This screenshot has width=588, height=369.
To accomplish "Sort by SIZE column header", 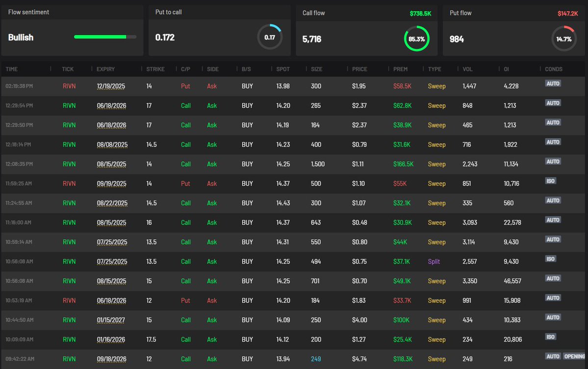I will coord(316,69).
